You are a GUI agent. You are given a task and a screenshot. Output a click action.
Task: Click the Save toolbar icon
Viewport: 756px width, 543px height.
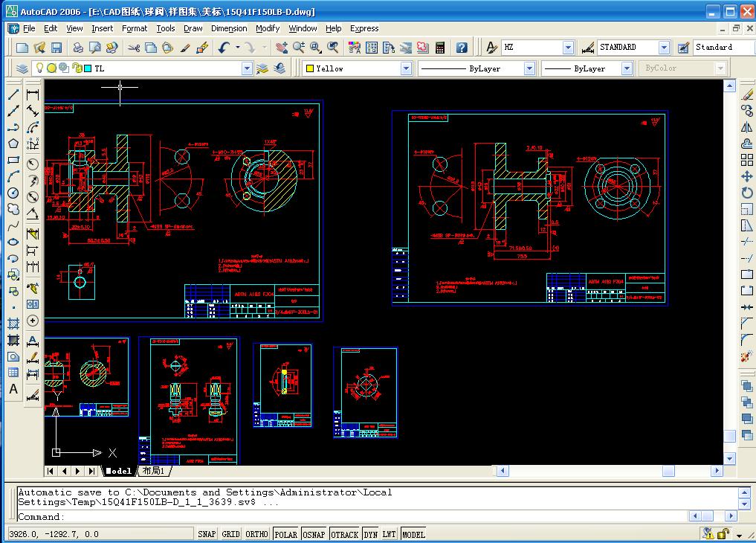(57, 48)
